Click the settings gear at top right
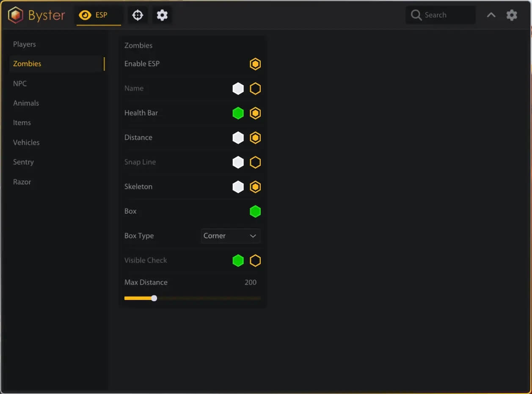The width and height of the screenshot is (532, 394). (x=512, y=15)
